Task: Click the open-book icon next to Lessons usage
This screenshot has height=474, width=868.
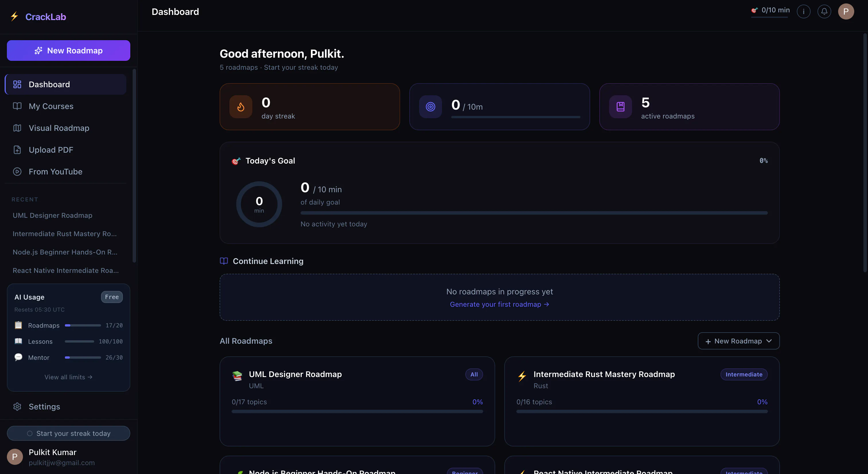Action: click(18, 341)
